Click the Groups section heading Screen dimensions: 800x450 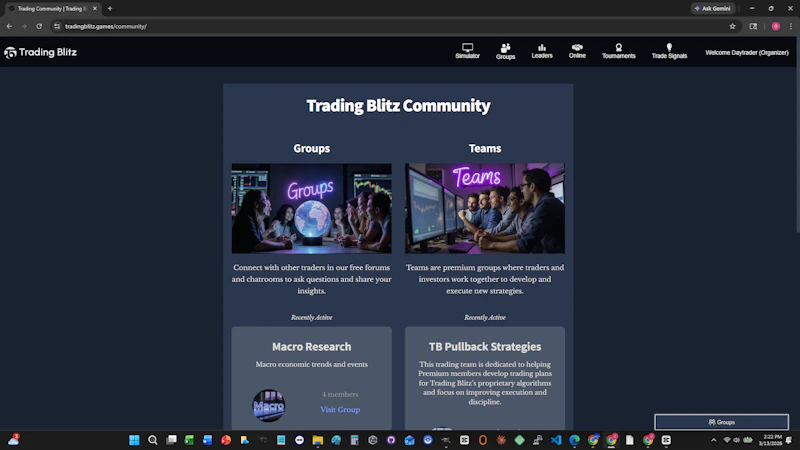coord(311,148)
